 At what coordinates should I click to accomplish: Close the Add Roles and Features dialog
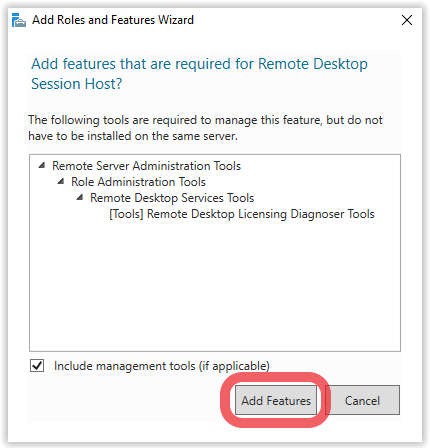coord(407,20)
